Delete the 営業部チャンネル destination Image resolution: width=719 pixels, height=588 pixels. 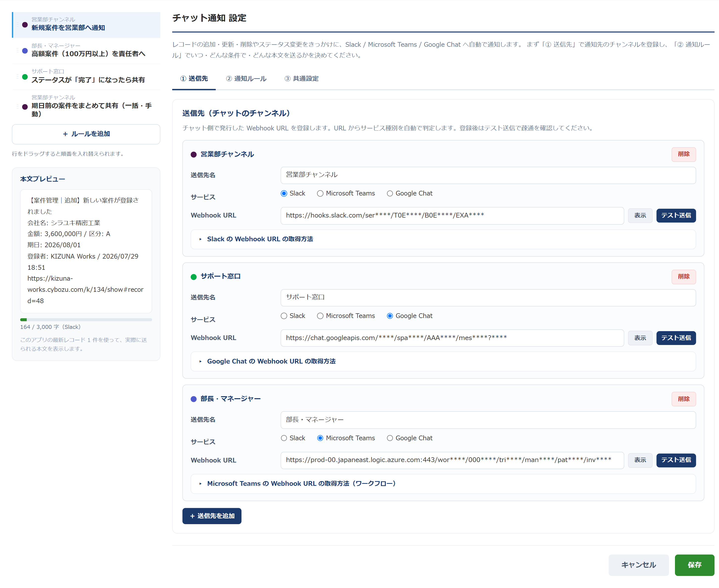[683, 154]
